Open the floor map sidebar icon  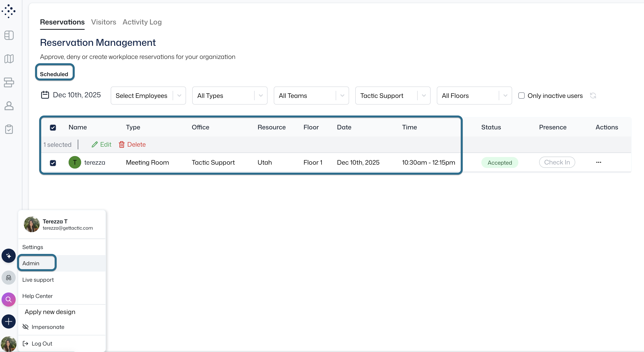[x=9, y=59]
